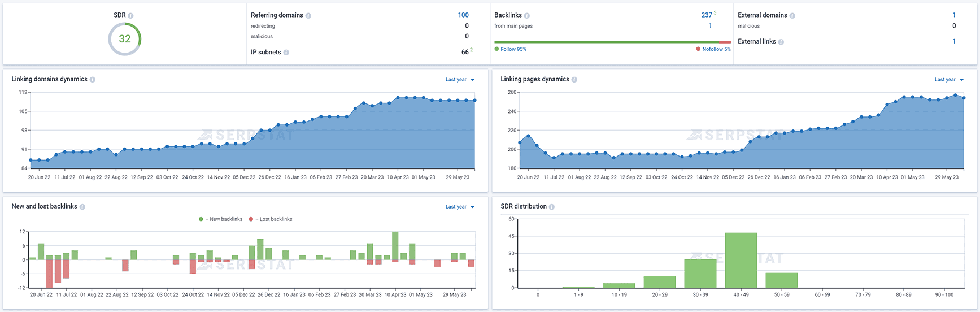Click the SDR score 32 gauge
This screenshot has height=312, width=980.
[x=125, y=39]
